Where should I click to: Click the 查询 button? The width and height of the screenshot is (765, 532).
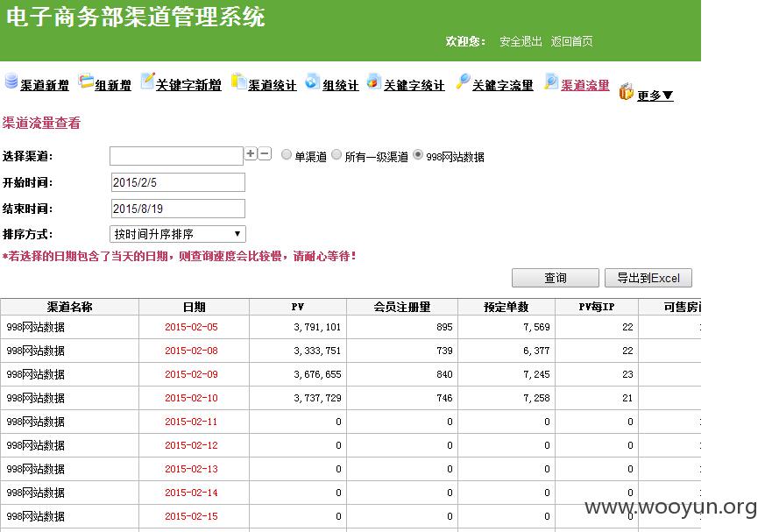pos(556,278)
